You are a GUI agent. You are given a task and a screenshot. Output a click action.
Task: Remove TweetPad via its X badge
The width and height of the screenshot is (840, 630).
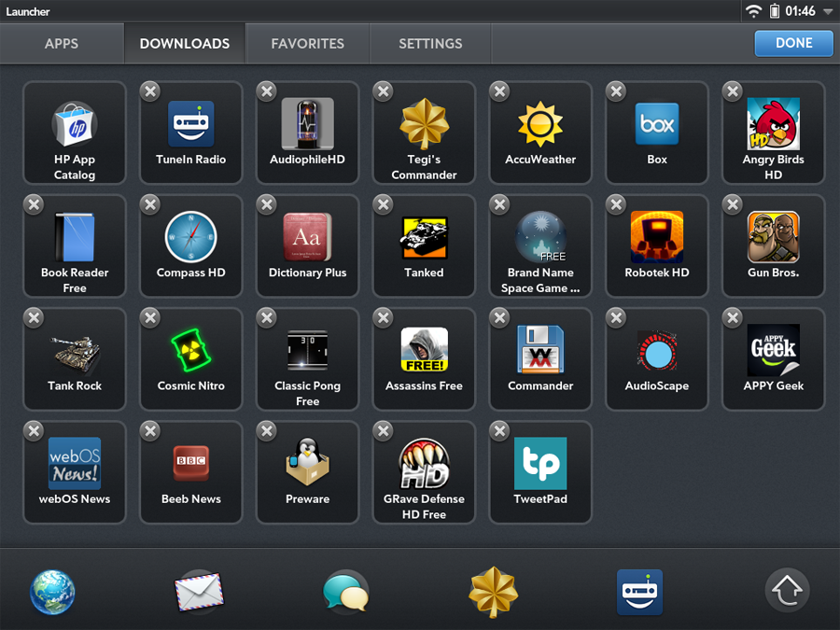click(500, 431)
